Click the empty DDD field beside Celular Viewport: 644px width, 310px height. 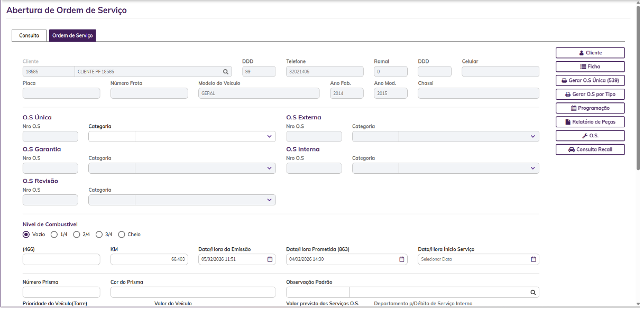(435, 71)
